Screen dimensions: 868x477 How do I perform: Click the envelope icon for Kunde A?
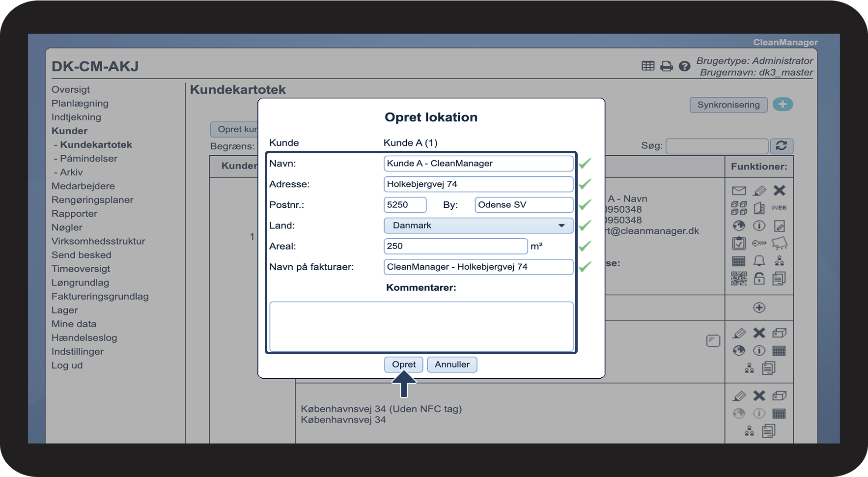click(739, 191)
